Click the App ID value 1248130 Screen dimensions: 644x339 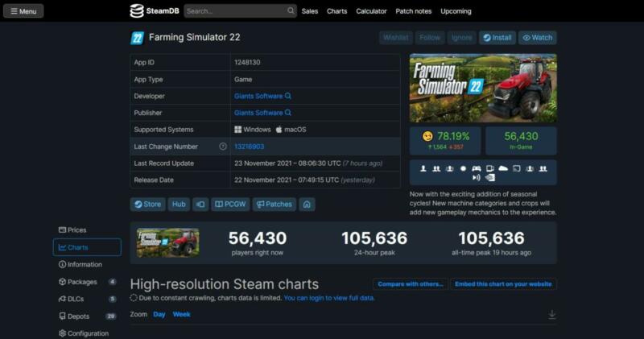(247, 63)
